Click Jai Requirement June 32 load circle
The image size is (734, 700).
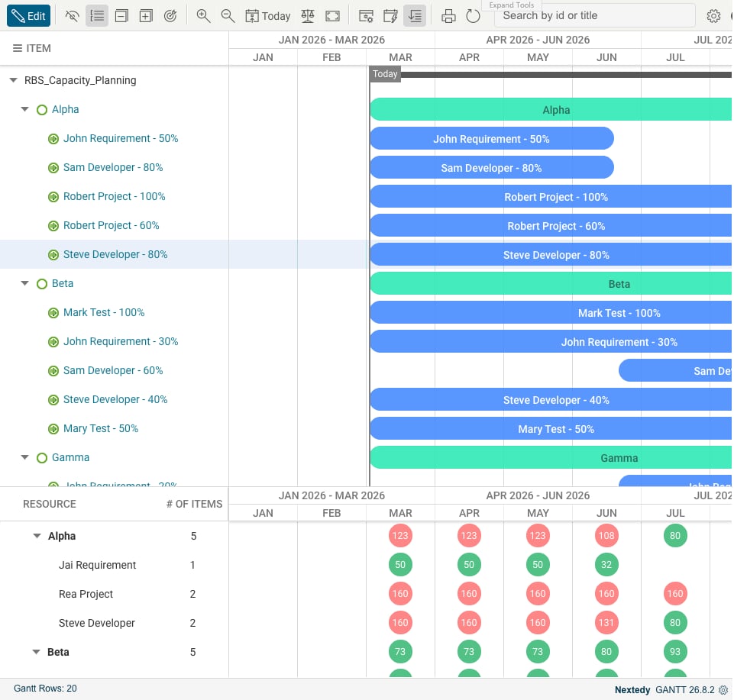point(606,565)
